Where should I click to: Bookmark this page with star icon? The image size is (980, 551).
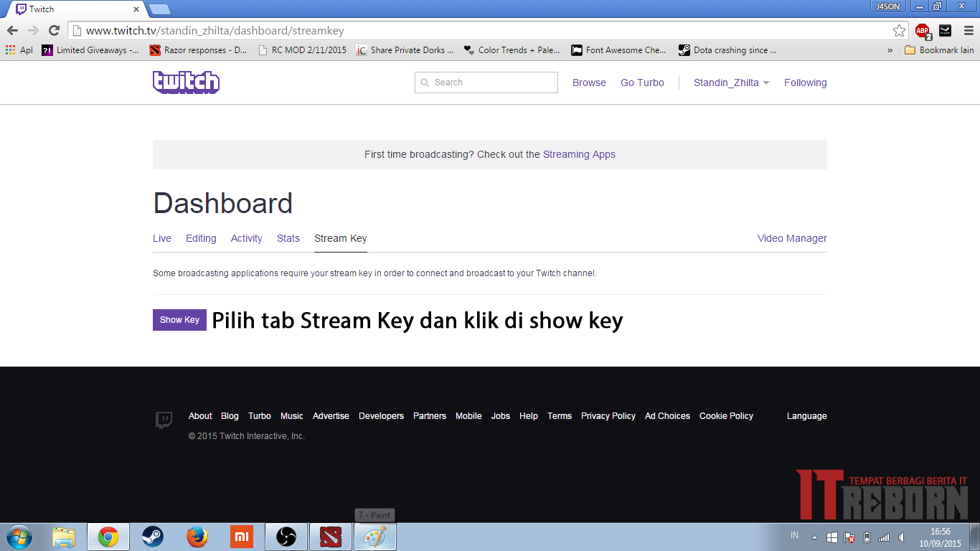pyautogui.click(x=899, y=30)
